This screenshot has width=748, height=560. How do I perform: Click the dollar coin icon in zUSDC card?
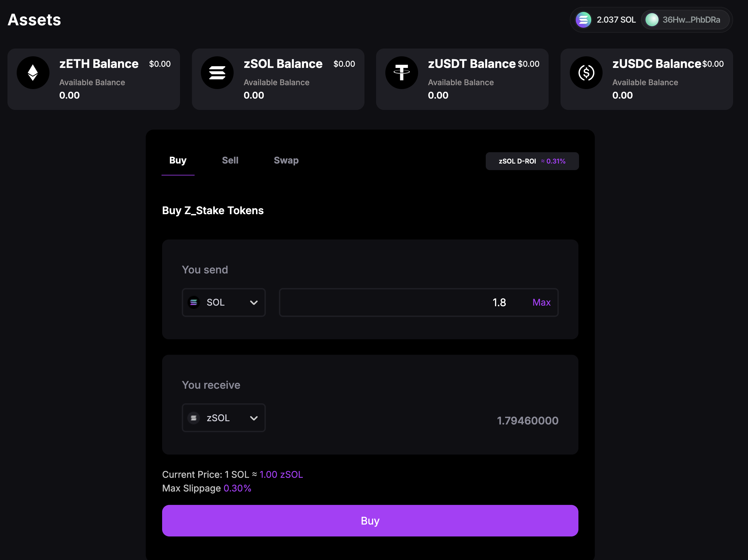pos(586,73)
